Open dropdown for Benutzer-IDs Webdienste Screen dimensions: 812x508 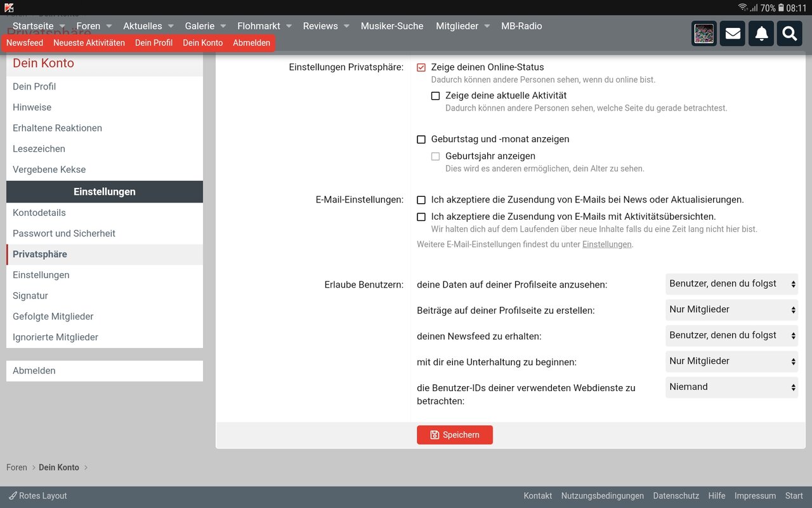point(731,387)
